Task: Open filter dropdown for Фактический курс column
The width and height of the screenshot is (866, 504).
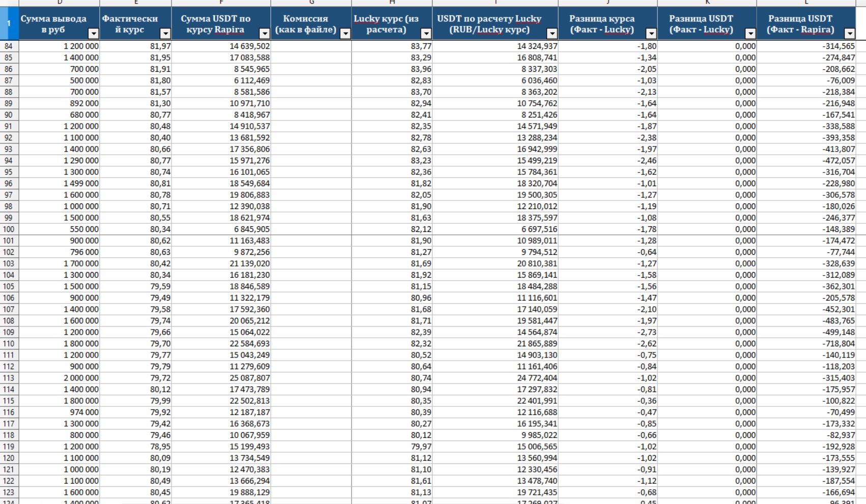Action: (165, 34)
